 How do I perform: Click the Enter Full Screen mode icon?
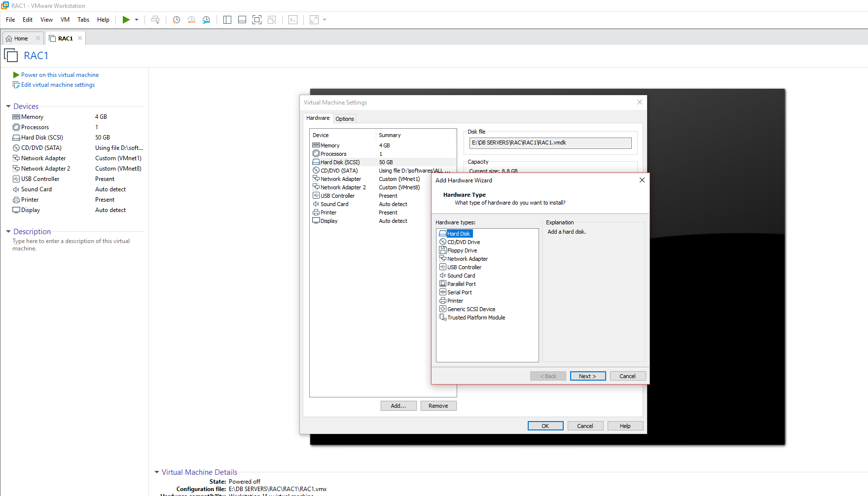click(257, 20)
